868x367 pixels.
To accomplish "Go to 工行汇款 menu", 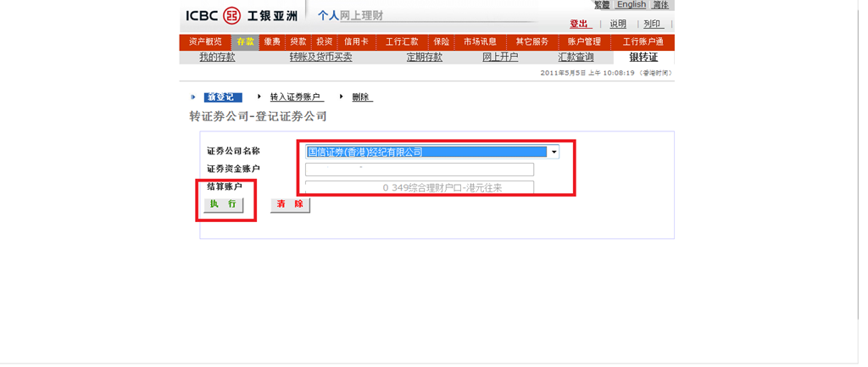I will tap(402, 42).
